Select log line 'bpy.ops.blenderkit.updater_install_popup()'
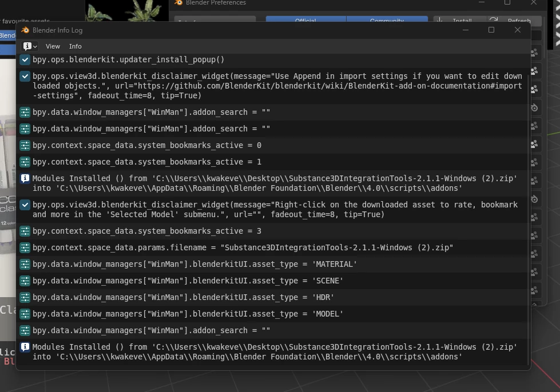 129,59
